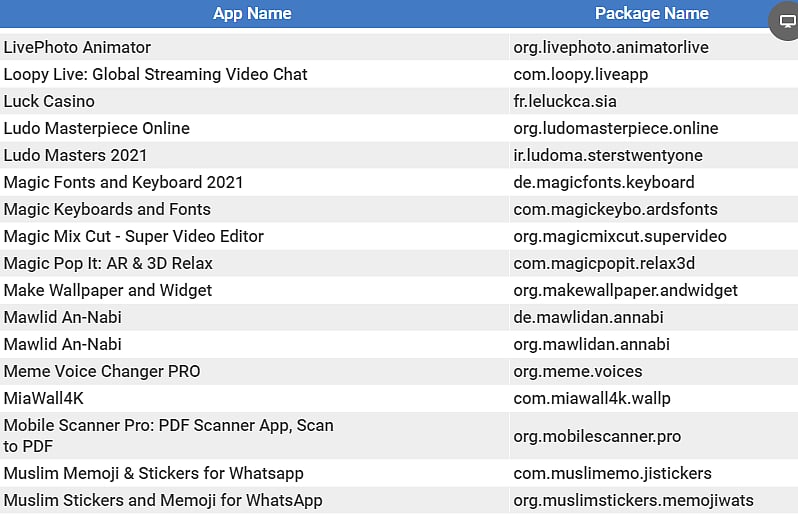This screenshot has height=517, width=798.
Task: Select the Magic Pop It: AR & 3D Relax row
Action: (x=108, y=263)
